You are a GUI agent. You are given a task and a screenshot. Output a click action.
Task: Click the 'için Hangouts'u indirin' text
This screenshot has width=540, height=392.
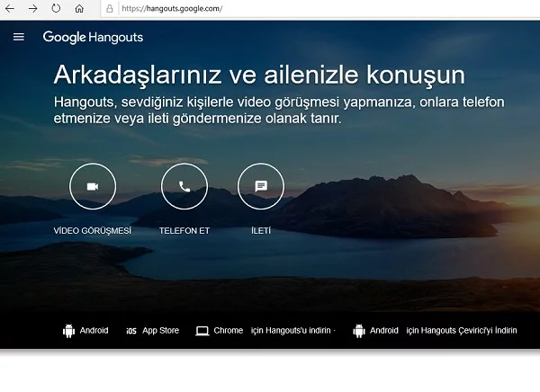click(x=291, y=330)
